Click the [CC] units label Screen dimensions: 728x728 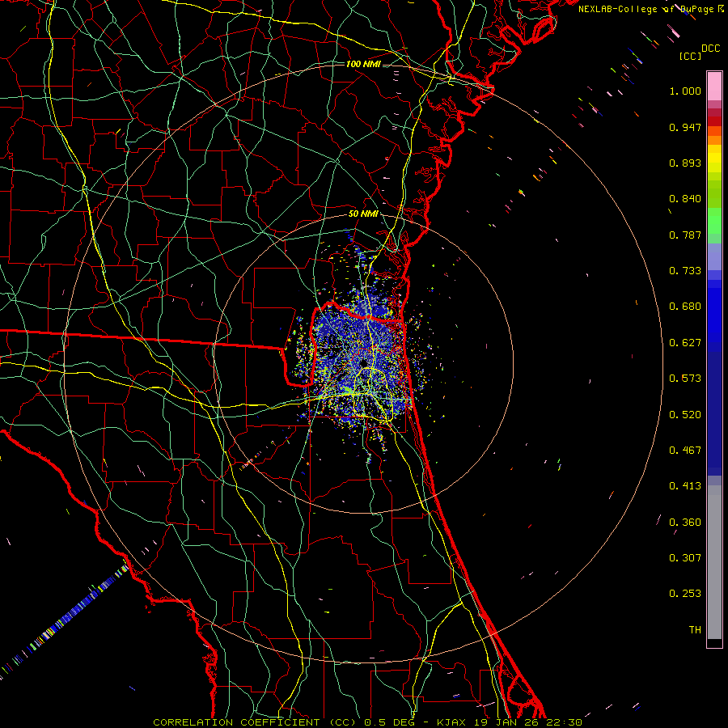pyautogui.click(x=691, y=56)
